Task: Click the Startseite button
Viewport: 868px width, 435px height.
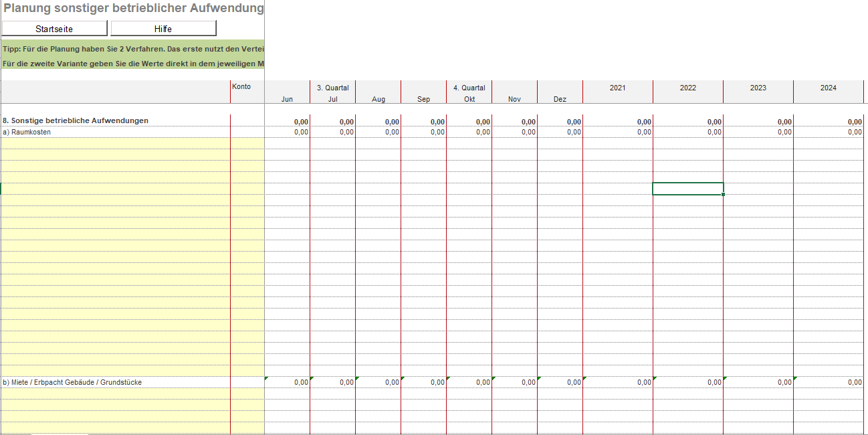Action: tap(54, 29)
